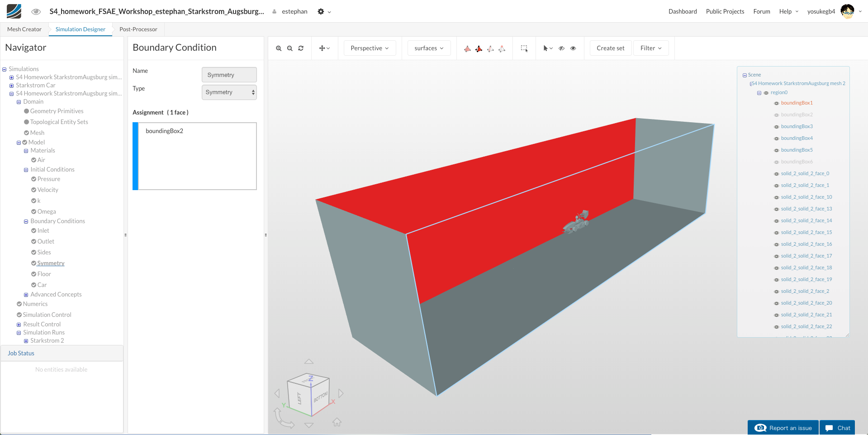Toggle visibility of solid_2_solid_2_face_0

point(777,174)
